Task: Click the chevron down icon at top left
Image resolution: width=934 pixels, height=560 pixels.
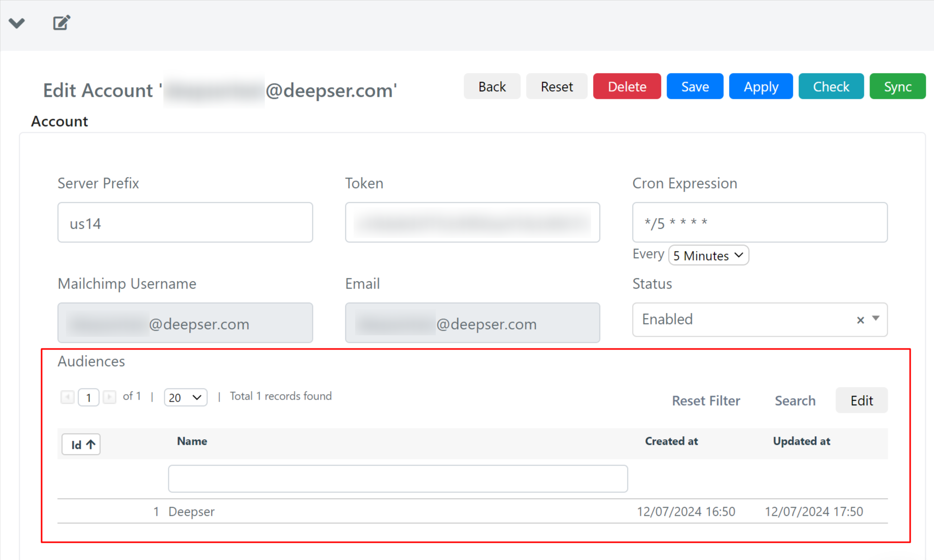Action: pyautogui.click(x=17, y=23)
